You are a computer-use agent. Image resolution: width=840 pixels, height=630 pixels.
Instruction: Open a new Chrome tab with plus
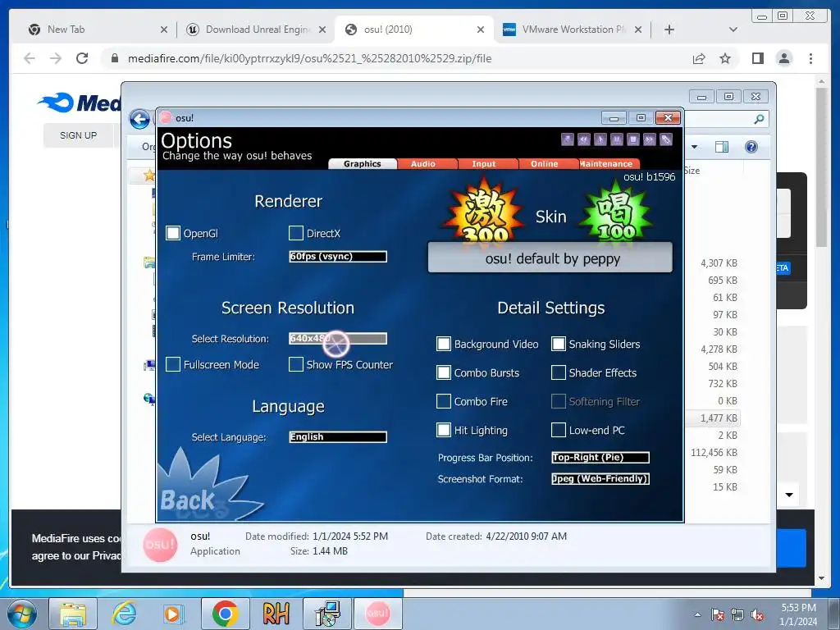pos(669,30)
